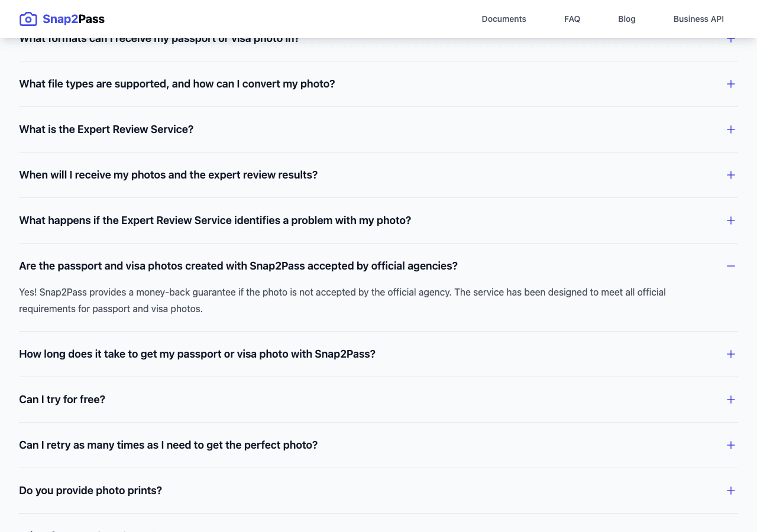
Task: Click plus icon beside photo prints question
Action: (731, 491)
